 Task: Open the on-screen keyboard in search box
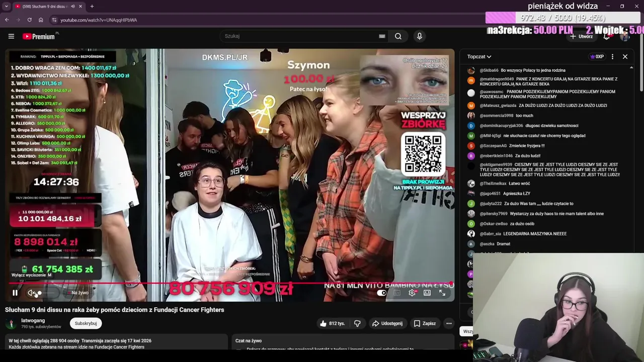(382, 36)
